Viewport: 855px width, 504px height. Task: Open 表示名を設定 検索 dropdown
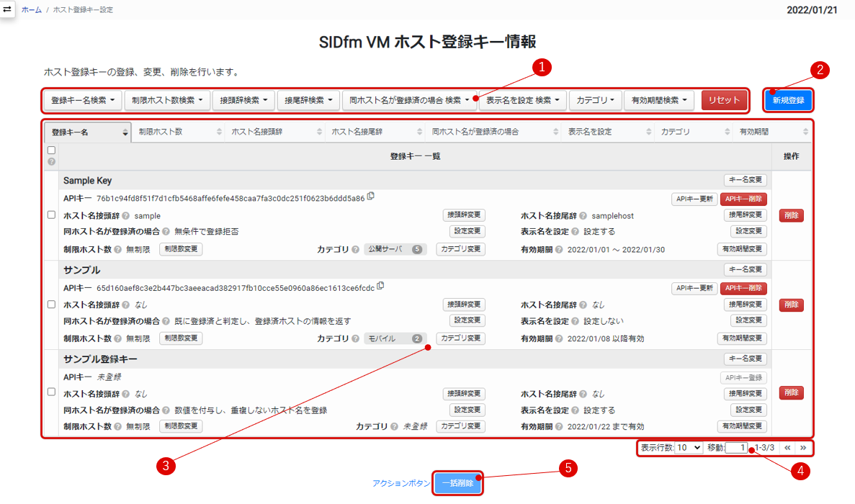click(x=523, y=100)
